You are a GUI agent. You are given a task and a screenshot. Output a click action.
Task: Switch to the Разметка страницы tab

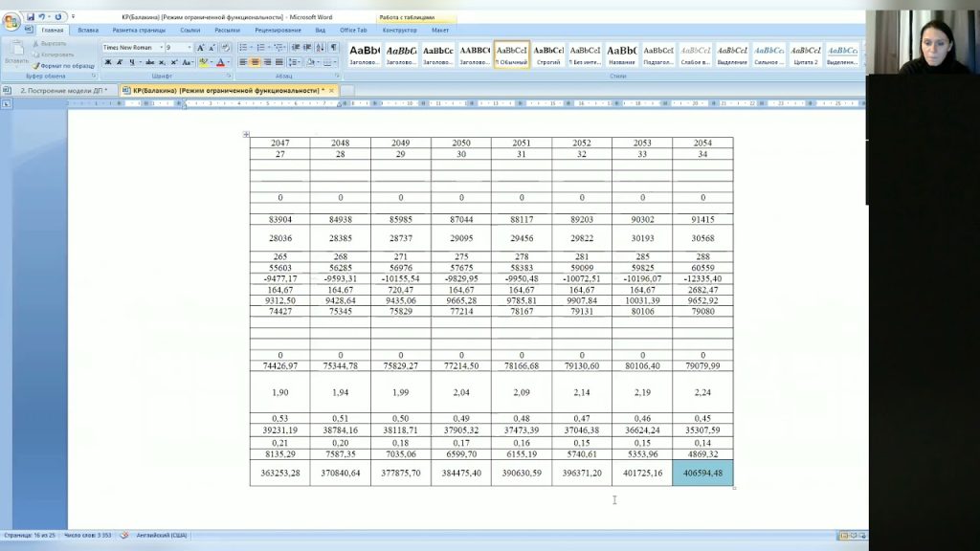tap(139, 31)
